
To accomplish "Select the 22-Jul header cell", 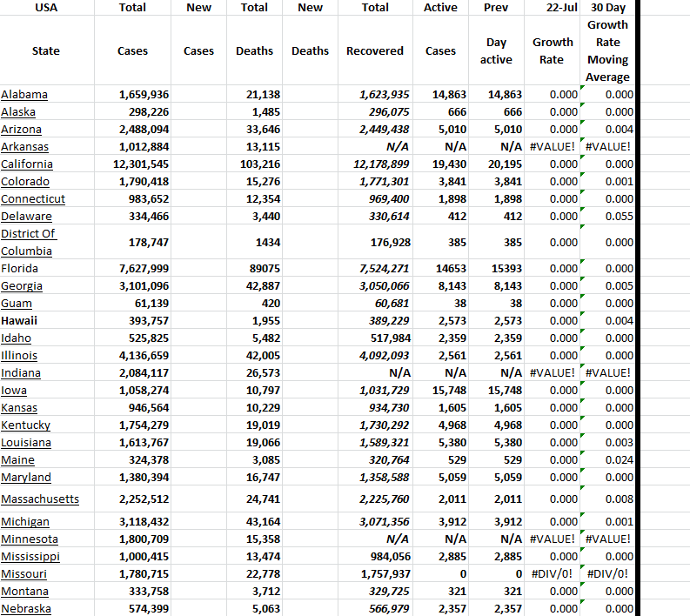I will [x=553, y=8].
